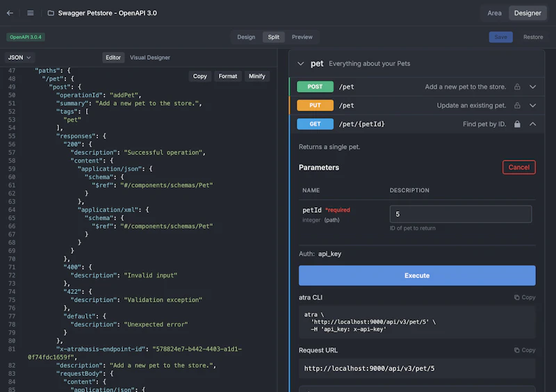Select the Editor tab

point(113,58)
